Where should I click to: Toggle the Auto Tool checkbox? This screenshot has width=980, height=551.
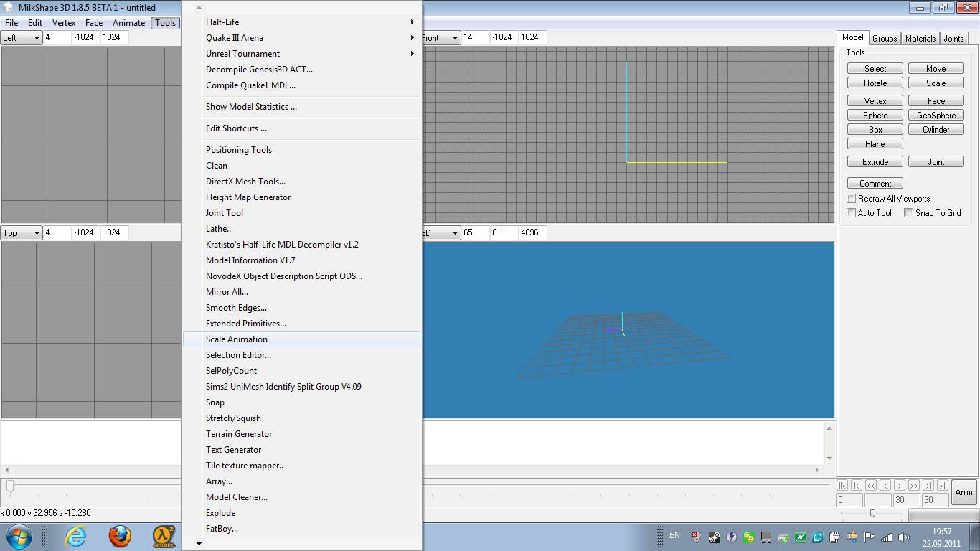852,213
